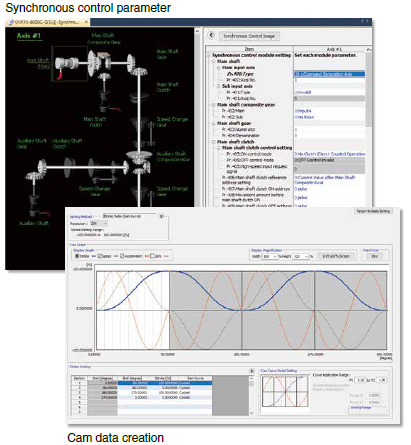Click the back arrow beside Synchronous Control Image
The height and width of the screenshot is (445, 411).
211,35
